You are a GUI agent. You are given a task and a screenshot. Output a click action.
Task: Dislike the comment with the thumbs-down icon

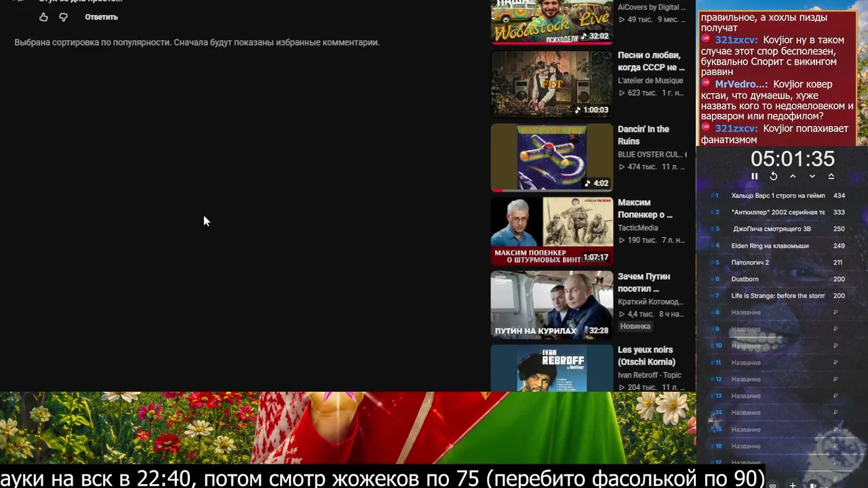pyautogui.click(x=63, y=17)
